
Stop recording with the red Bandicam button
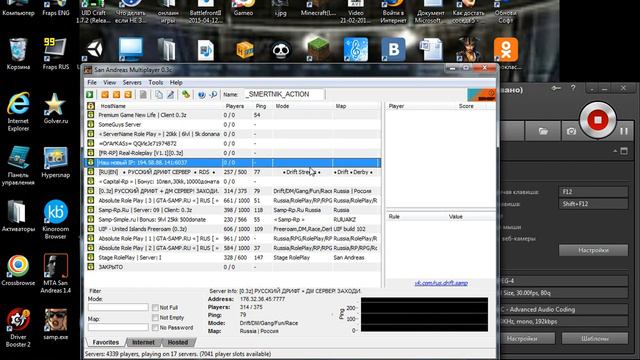click(598, 120)
